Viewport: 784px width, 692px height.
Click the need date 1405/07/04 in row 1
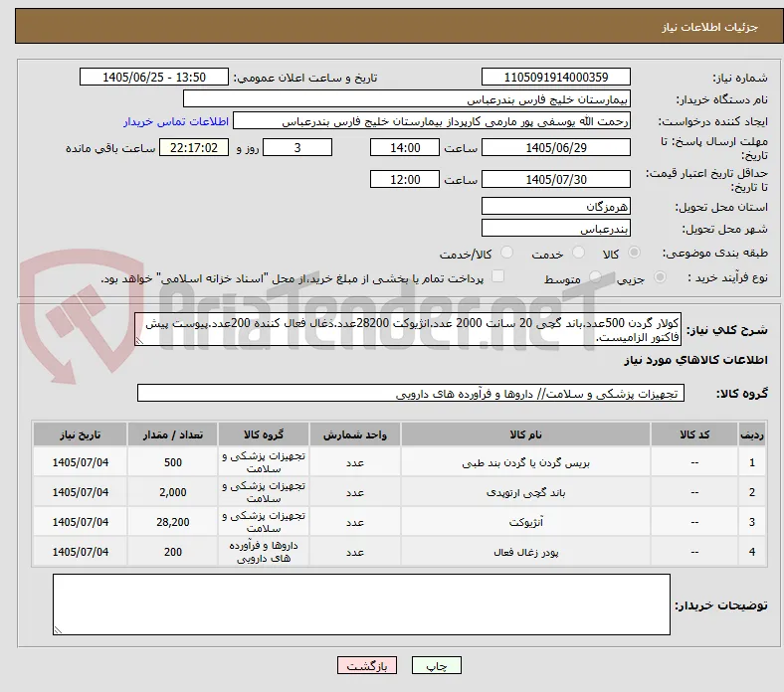(x=80, y=462)
